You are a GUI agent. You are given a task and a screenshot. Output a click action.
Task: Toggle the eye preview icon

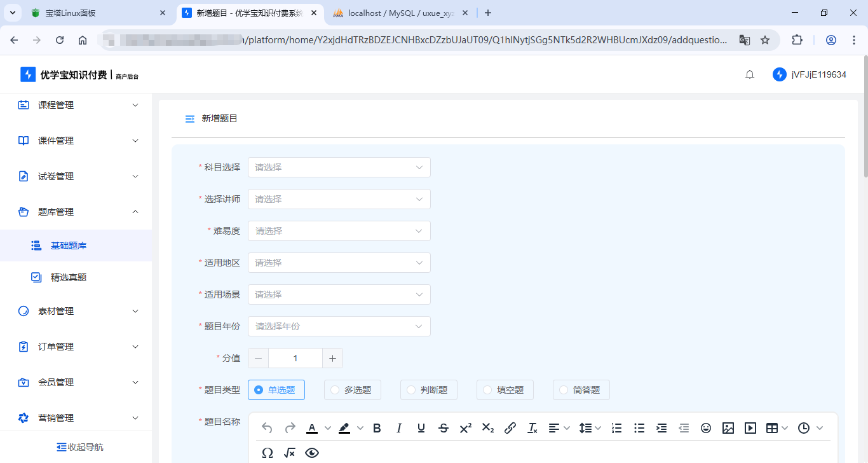coord(312,453)
